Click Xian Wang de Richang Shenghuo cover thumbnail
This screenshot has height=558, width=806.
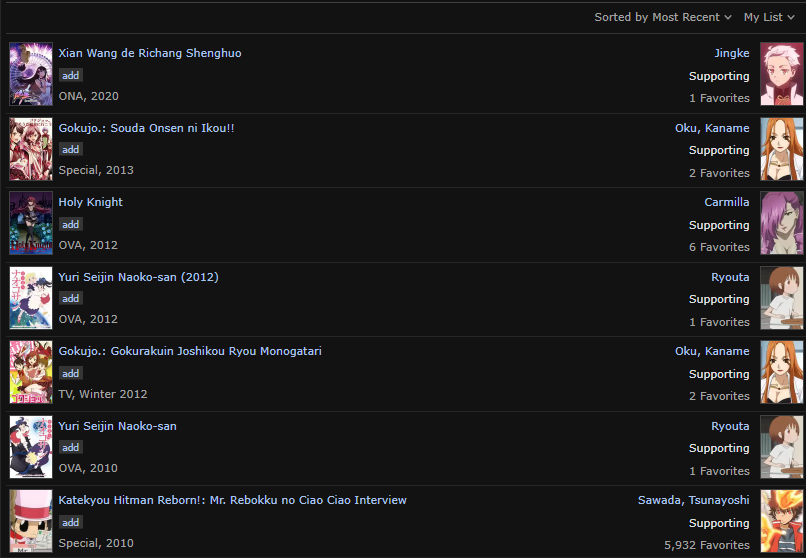[x=31, y=74]
